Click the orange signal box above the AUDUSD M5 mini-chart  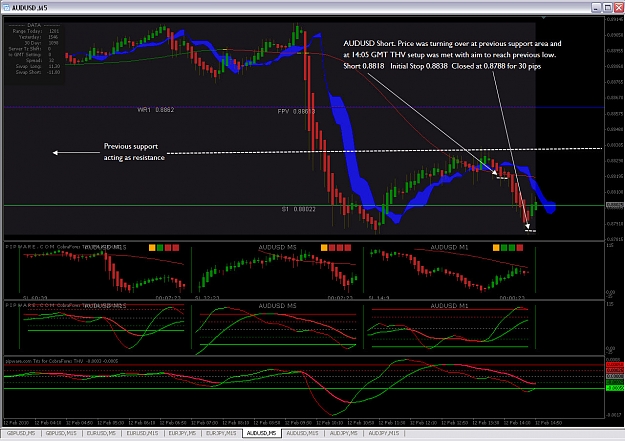tap(324, 248)
